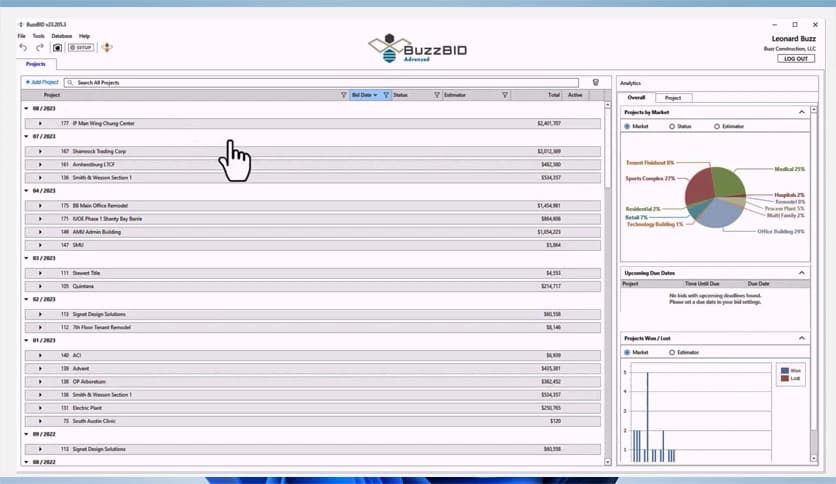Open the Tools menu
836x484 pixels.
click(x=38, y=36)
